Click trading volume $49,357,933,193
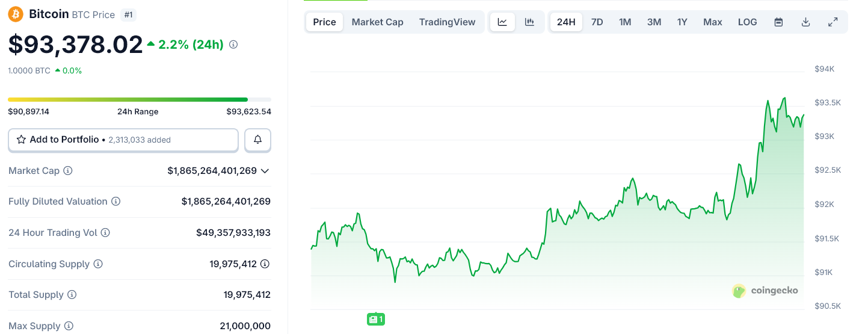The height and width of the screenshot is (334, 868). click(233, 233)
